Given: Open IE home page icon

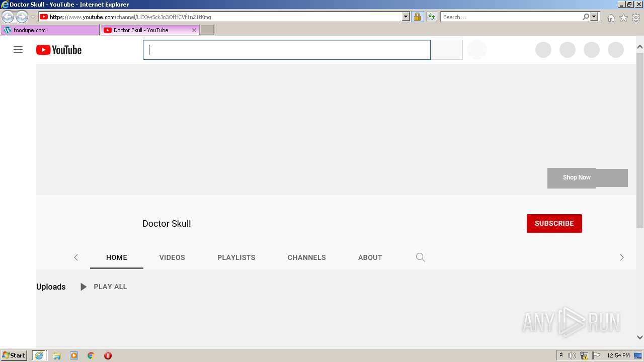Looking at the screenshot, I should pos(611,18).
